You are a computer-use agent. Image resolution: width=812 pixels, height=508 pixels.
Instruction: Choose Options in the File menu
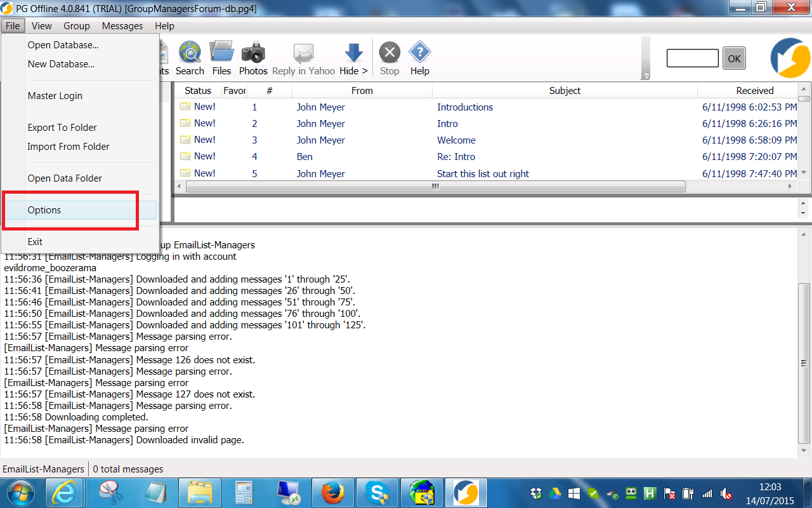click(x=80, y=210)
